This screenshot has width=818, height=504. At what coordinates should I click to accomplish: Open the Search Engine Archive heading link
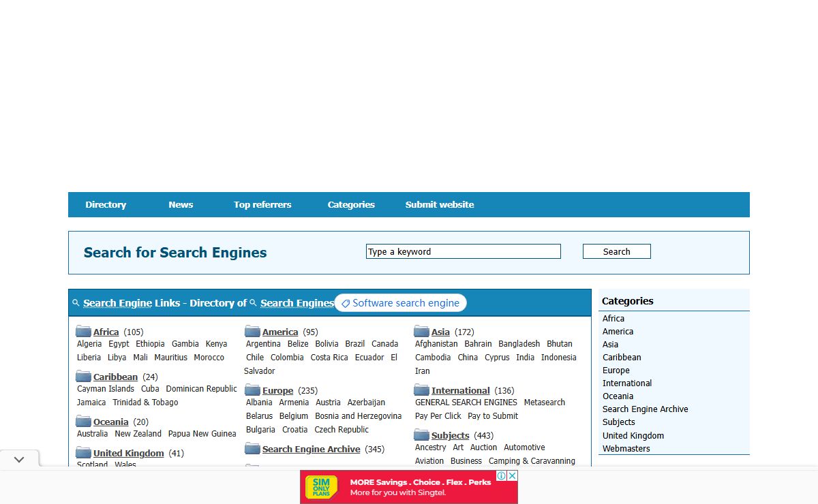311,449
